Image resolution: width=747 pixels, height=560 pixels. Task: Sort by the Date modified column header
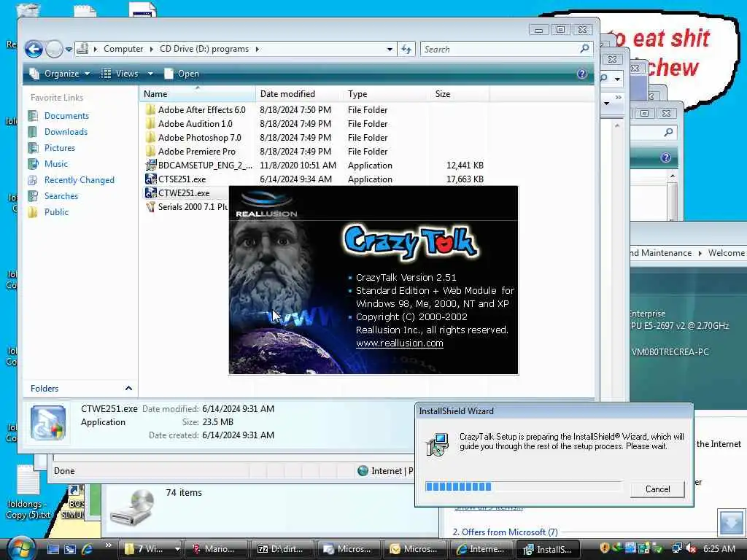298,94
